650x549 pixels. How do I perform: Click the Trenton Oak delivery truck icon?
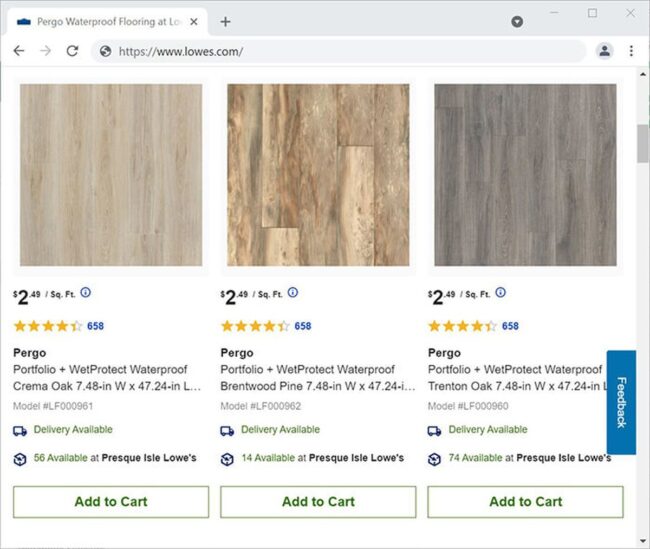(x=434, y=431)
